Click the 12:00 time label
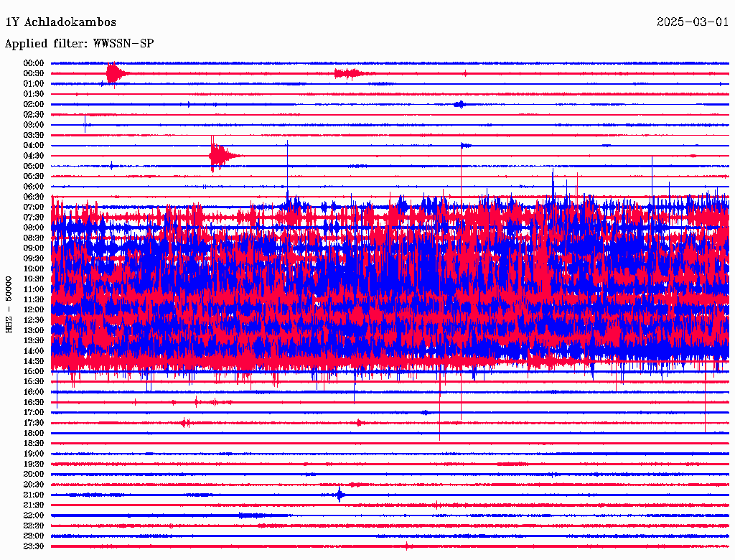The image size is (735, 560). (34, 310)
